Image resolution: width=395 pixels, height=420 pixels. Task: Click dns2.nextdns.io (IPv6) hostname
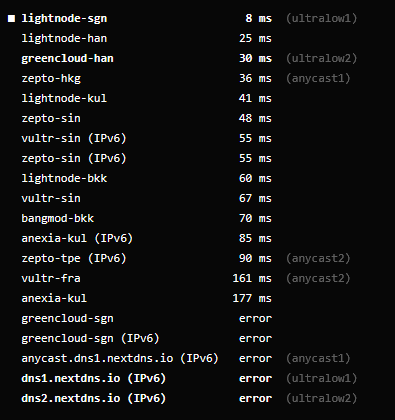coord(94,398)
